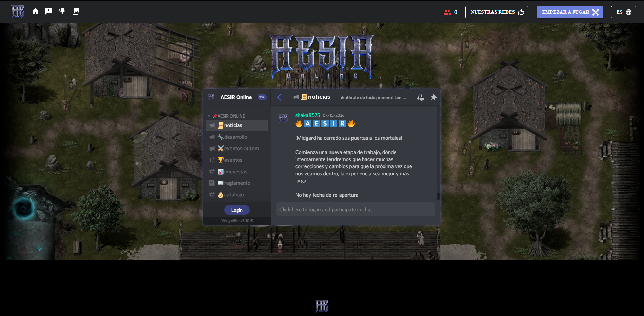This screenshot has width=644, height=316.
Task: Click the 'No hay fecha de re-apertura.' text
Action: 327,195
